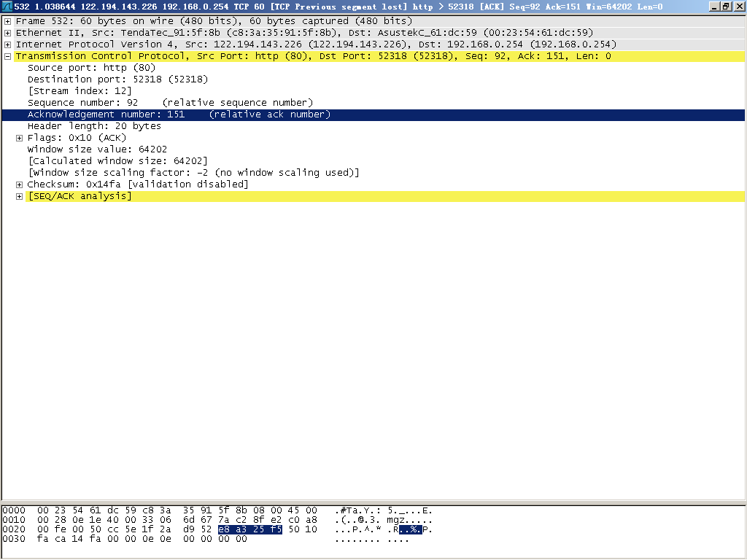Select 'Source port: http (80)' field
The height and width of the screenshot is (560, 747).
91,68
